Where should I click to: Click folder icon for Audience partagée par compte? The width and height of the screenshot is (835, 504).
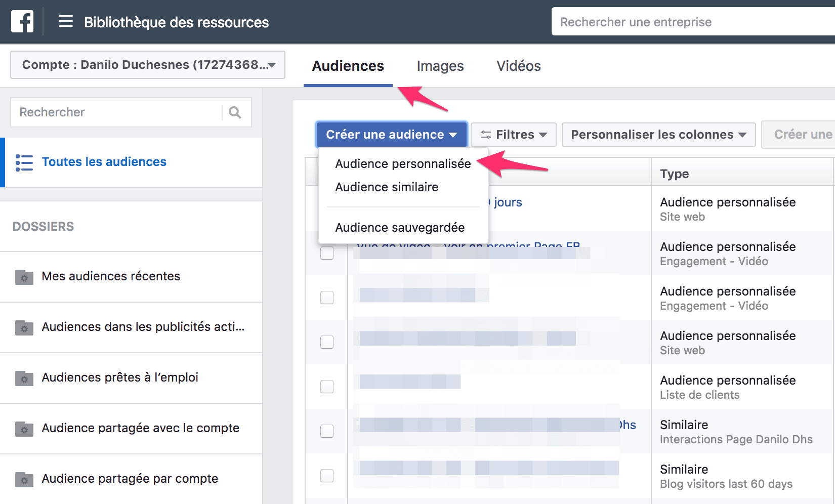click(24, 479)
